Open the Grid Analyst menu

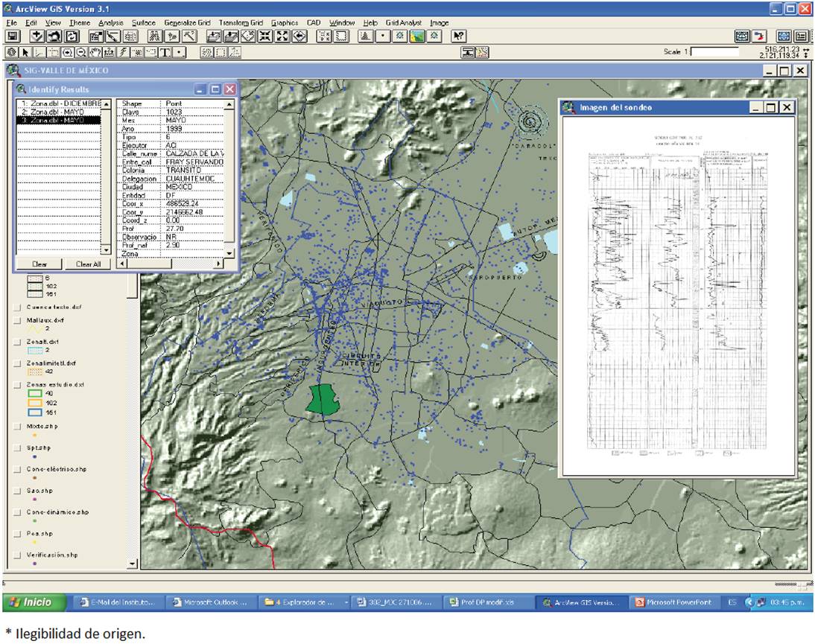[x=403, y=23]
